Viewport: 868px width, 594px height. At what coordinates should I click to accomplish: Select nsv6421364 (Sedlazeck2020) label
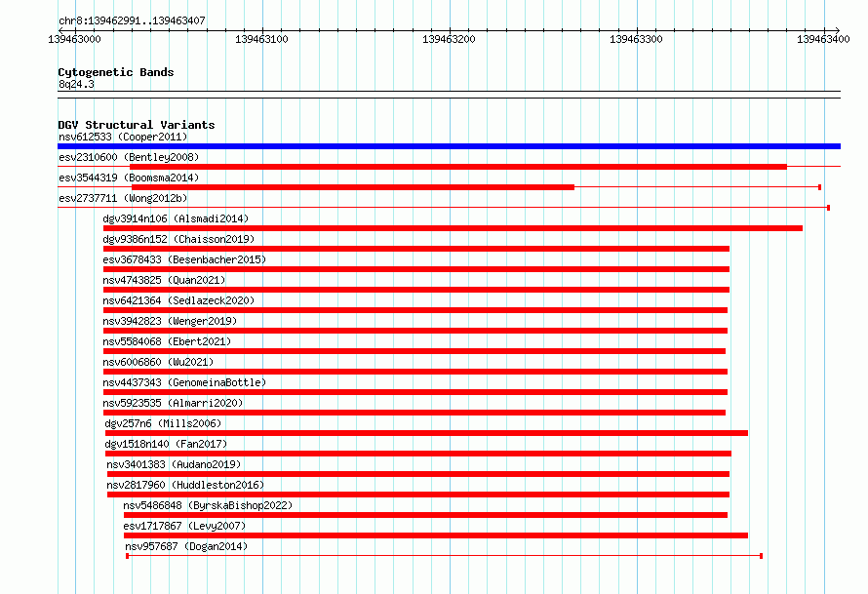(x=178, y=300)
